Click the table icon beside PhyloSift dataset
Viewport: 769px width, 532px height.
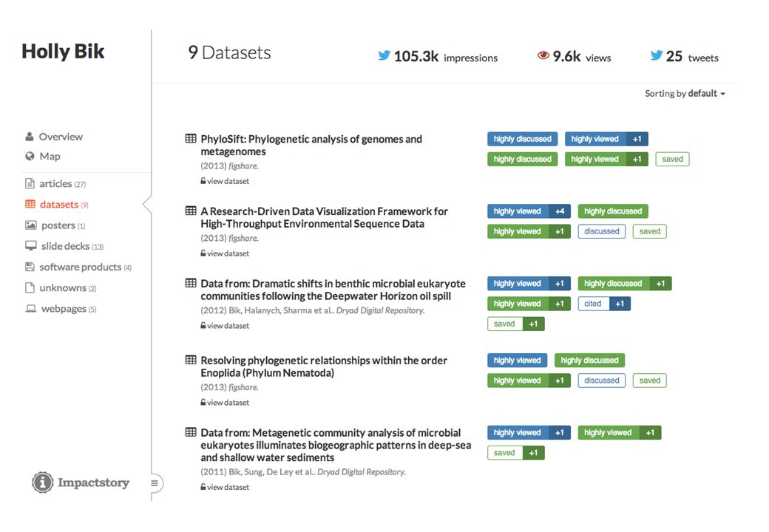coord(191,139)
